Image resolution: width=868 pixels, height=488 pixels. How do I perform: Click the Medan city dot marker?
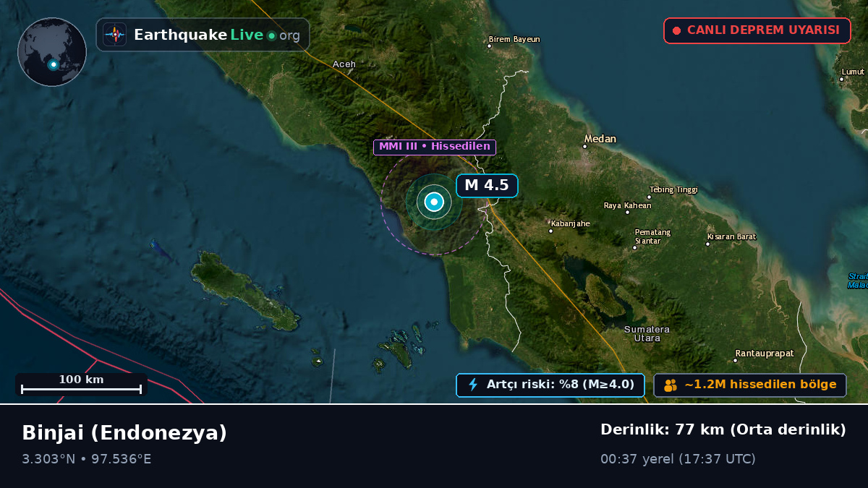[585, 147]
